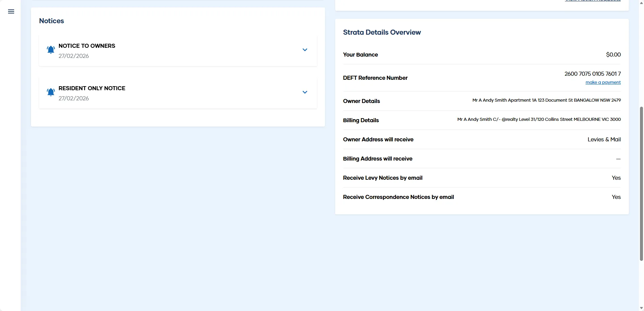Click the Billing Details label

point(361,120)
